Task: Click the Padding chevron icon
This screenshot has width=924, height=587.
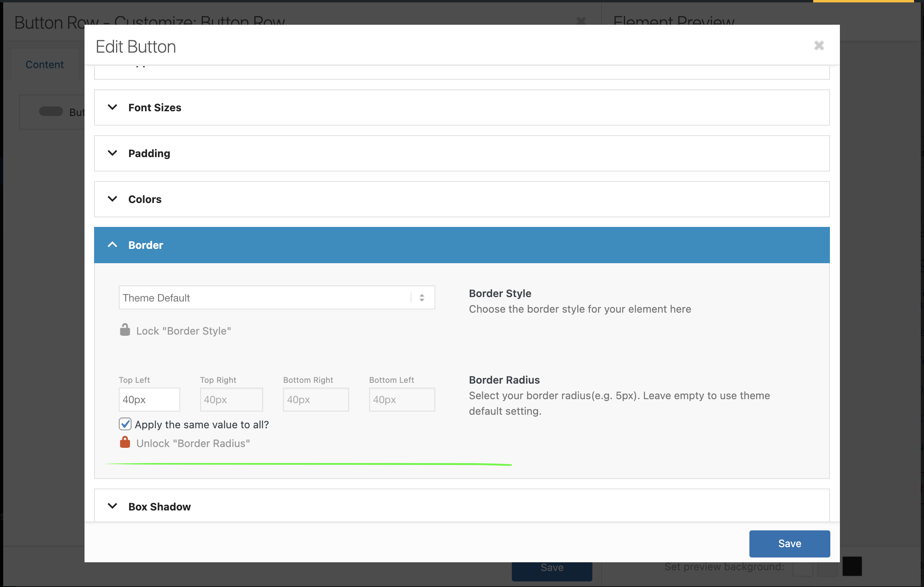Action: pos(112,153)
